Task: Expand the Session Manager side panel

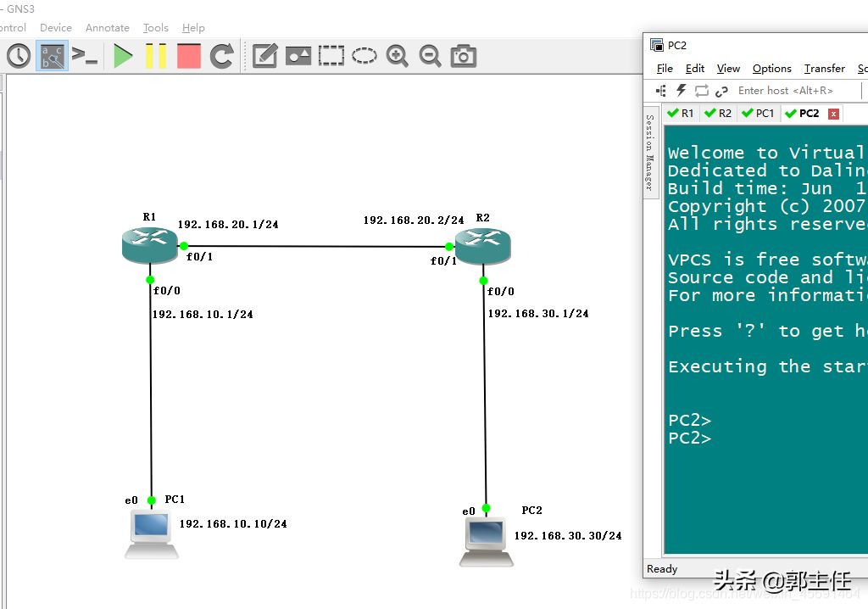Action: click(650, 153)
